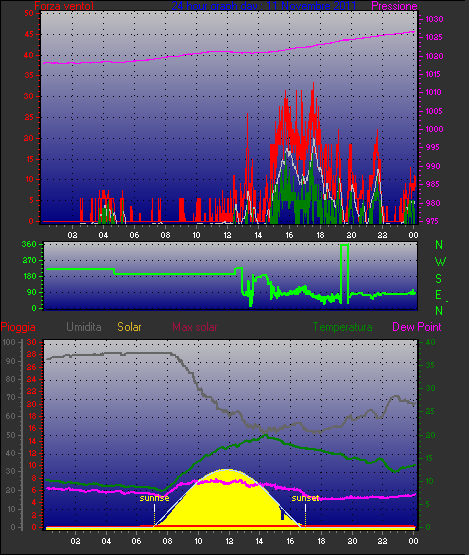469x555 pixels.
Task: Click the 100 value on humidity axis
Action: point(9,342)
